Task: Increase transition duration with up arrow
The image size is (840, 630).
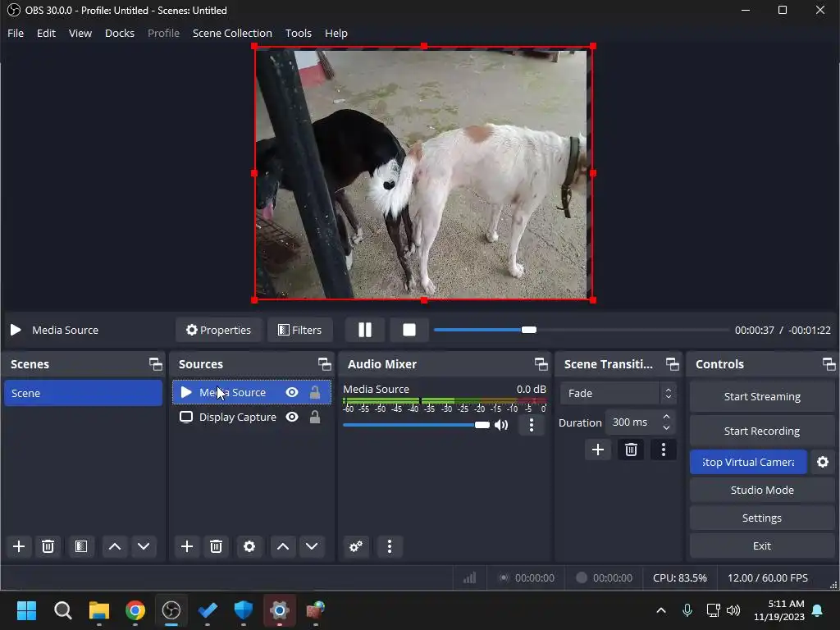Action: (x=666, y=418)
